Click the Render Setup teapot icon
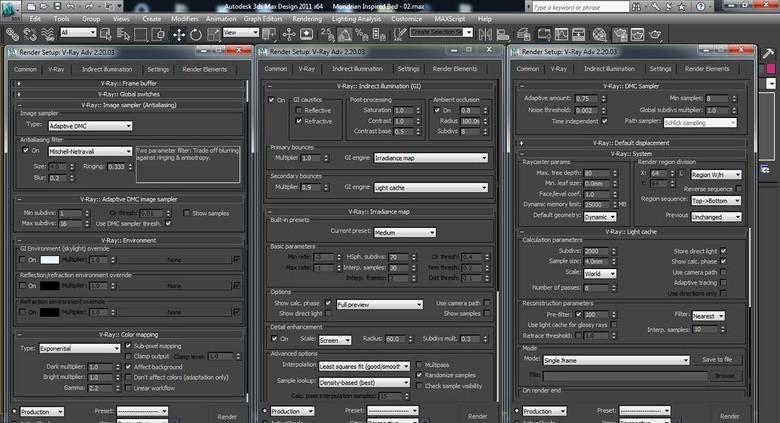The width and height of the screenshot is (780, 423). (620, 34)
